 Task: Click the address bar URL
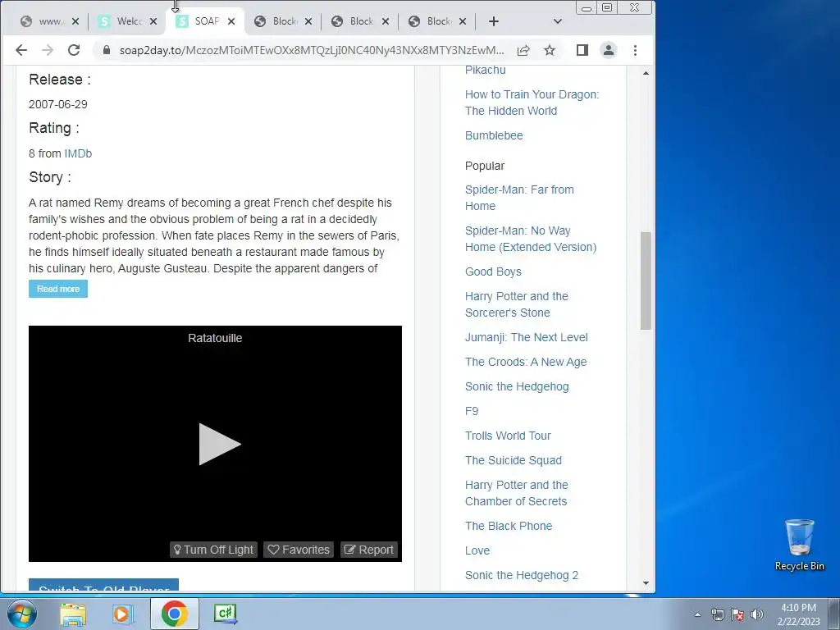311,50
